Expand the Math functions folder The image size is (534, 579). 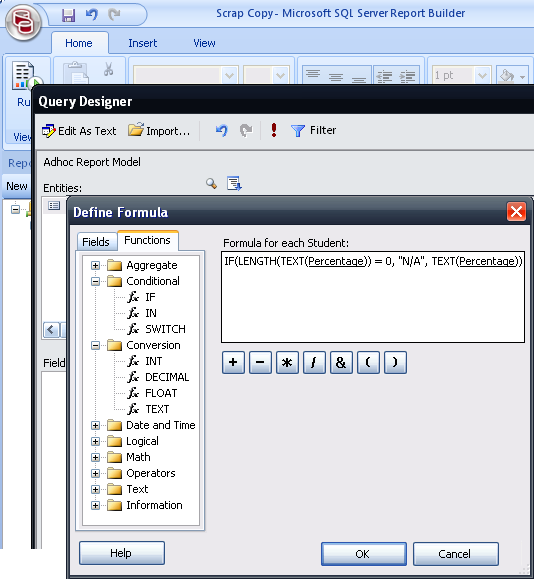coord(95,458)
